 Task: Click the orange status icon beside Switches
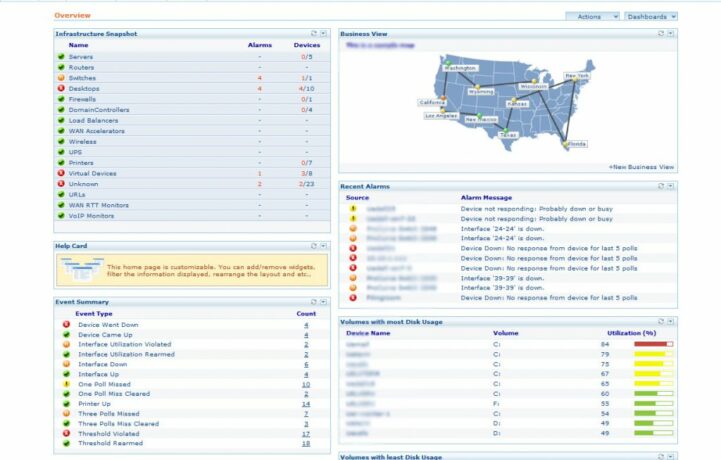61,78
